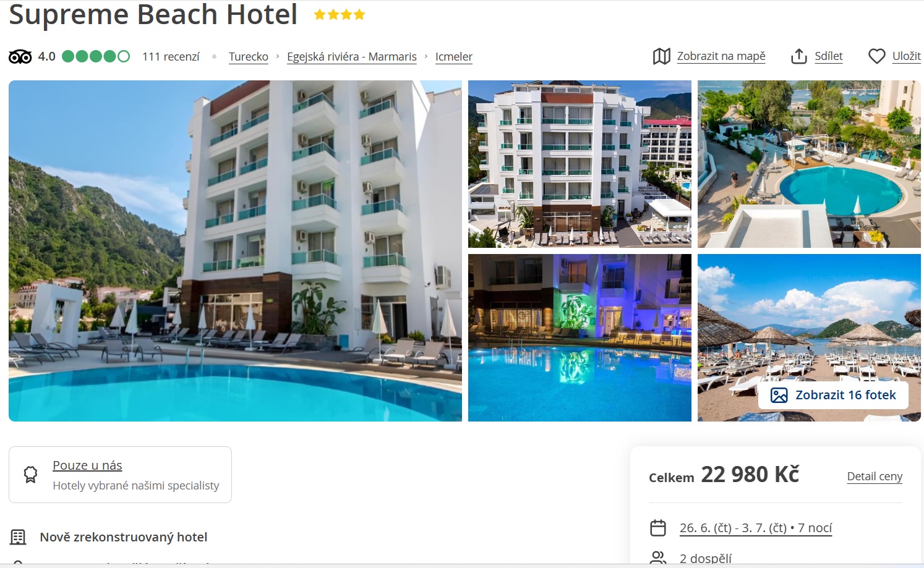Click the heart icon to save hotel
This screenshot has height=568, width=924.
point(877,56)
